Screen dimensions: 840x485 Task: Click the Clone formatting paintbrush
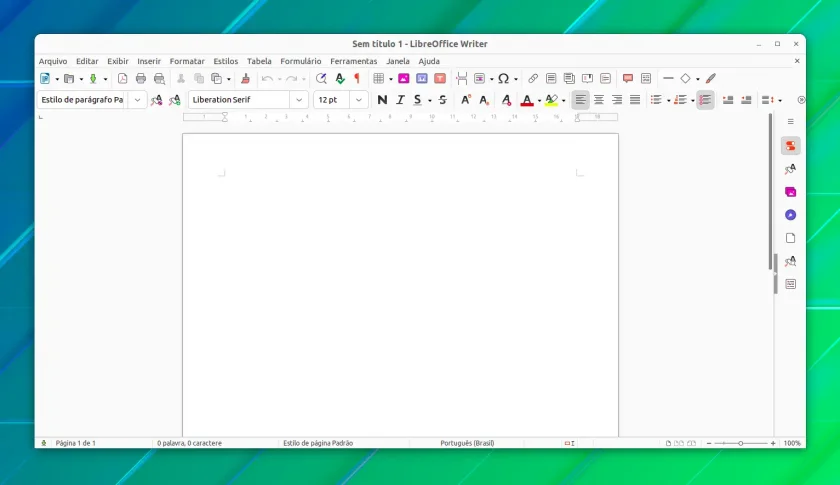(245, 79)
